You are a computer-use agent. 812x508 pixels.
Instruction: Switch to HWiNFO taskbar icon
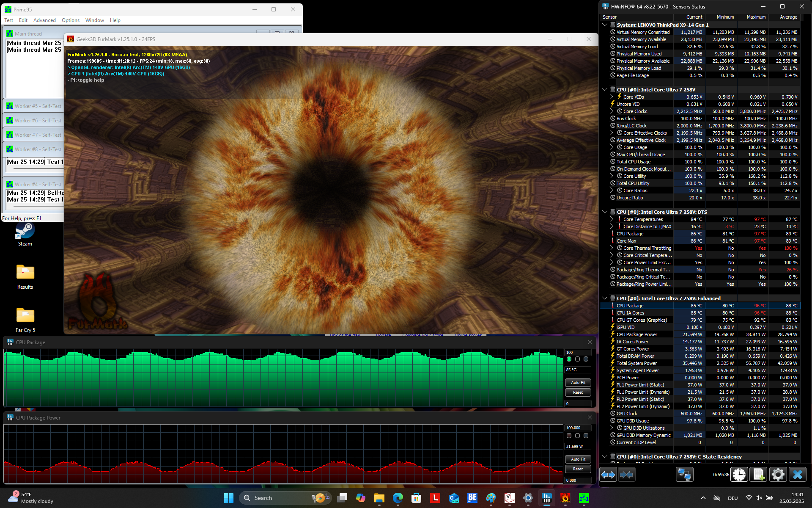(547, 498)
